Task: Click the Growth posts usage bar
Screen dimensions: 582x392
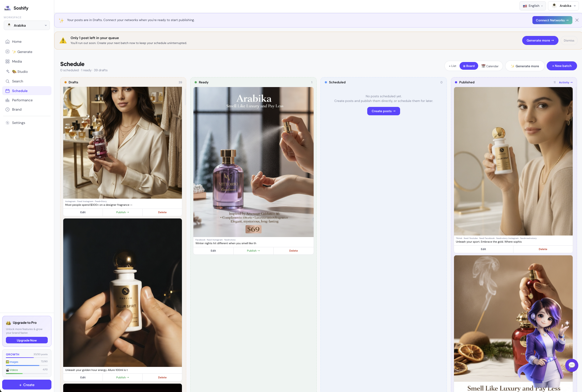Action: 27,358
